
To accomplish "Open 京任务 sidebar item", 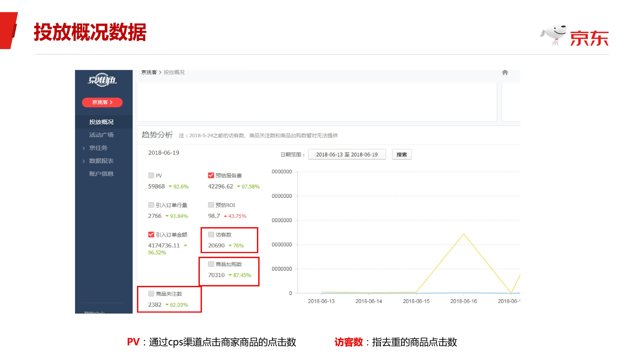I will [98, 148].
